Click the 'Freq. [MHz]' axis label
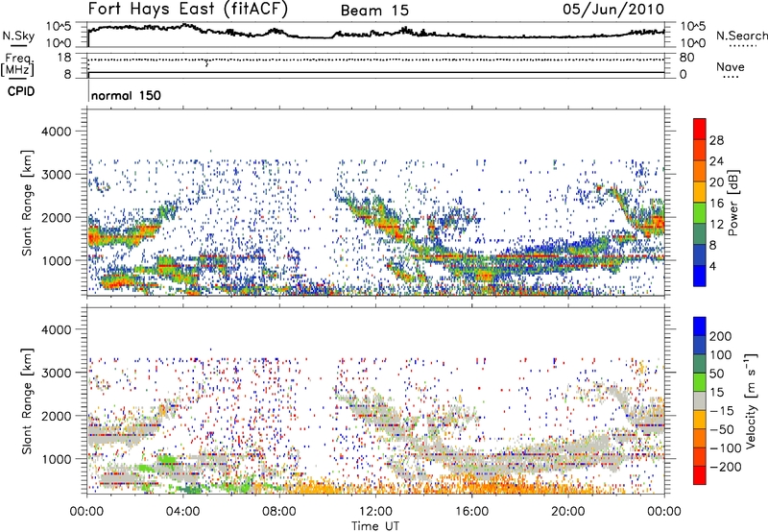This screenshot has height=532, width=768. tap(17, 65)
